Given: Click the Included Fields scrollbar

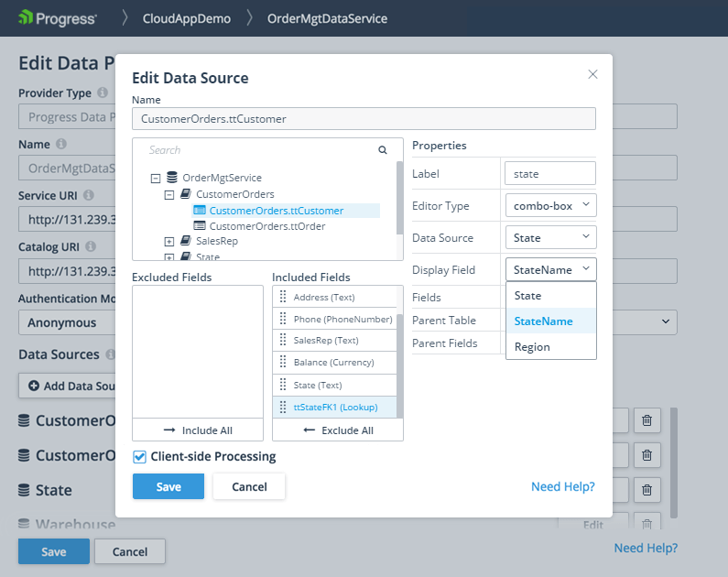Looking at the screenshot, I should (400, 365).
